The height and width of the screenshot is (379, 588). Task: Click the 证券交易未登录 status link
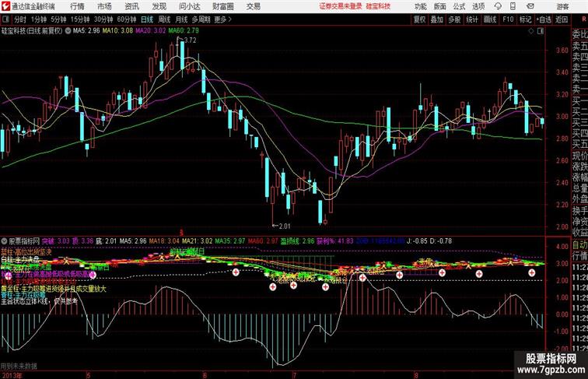341,6
